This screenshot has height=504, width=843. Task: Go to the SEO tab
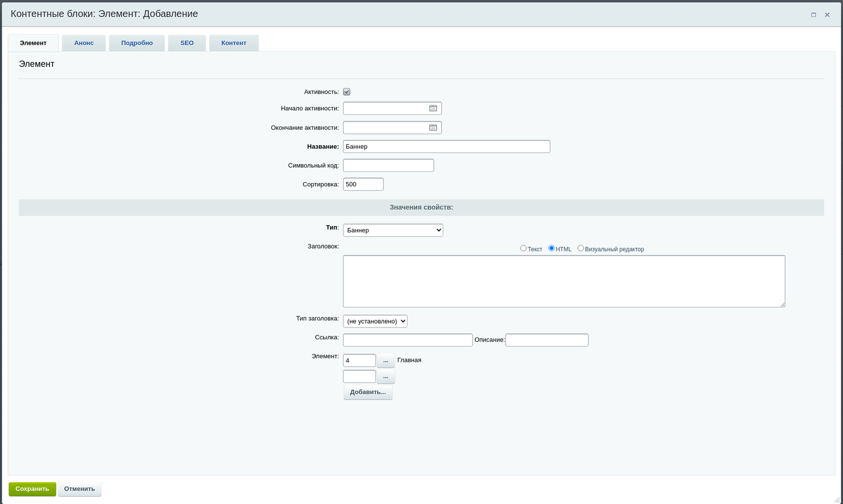(x=187, y=43)
